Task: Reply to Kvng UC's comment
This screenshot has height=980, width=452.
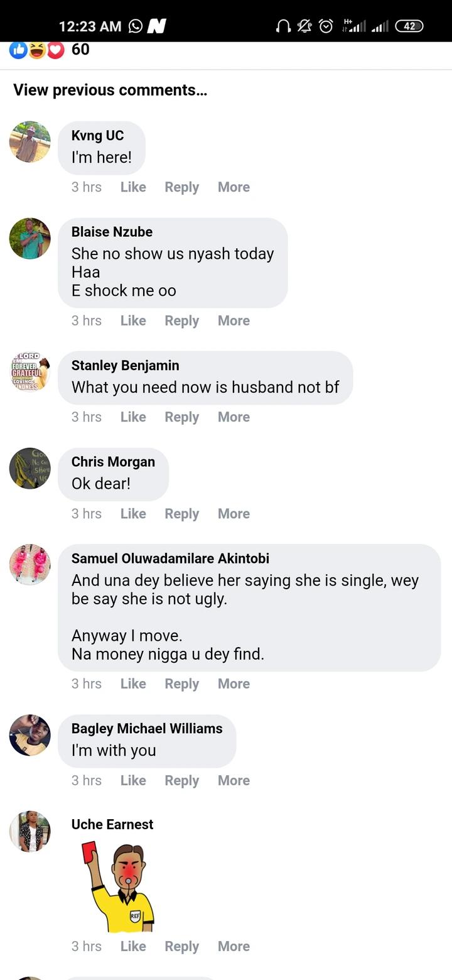Action: click(181, 187)
